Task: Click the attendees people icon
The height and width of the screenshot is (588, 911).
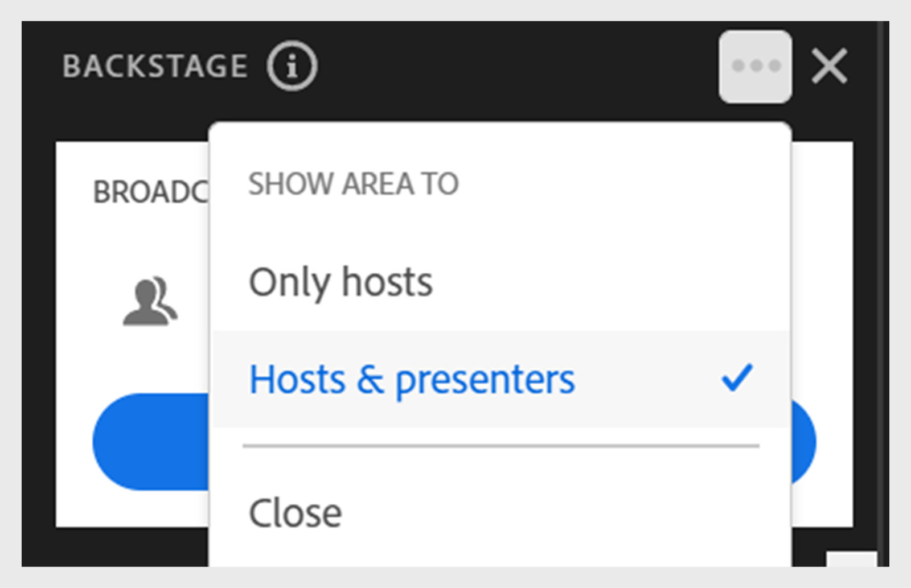Action: (150, 302)
